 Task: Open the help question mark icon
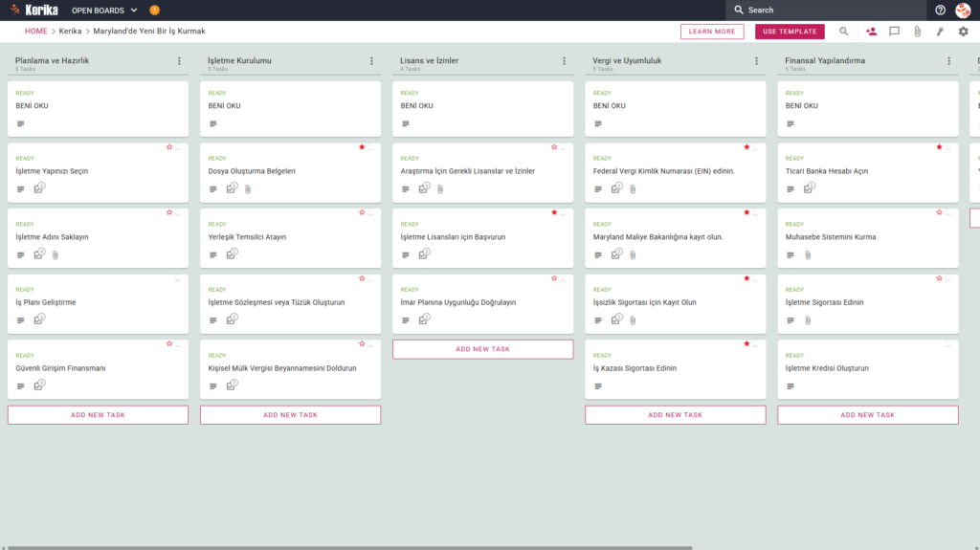(x=940, y=10)
